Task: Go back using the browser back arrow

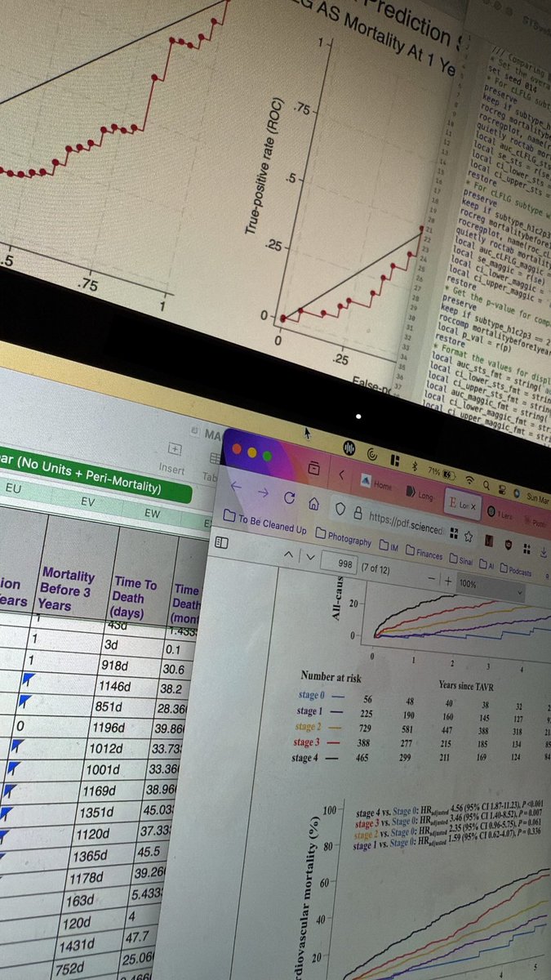Action: click(x=236, y=485)
